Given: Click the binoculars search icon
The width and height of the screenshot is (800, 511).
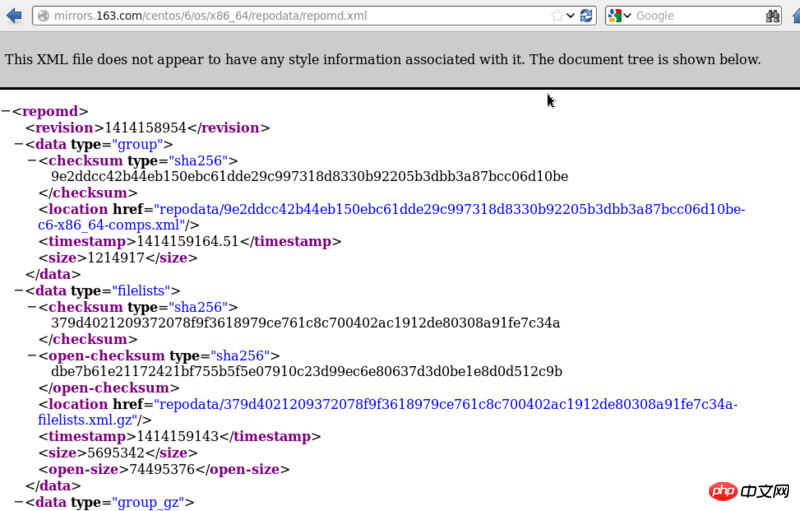Looking at the screenshot, I should (x=772, y=16).
